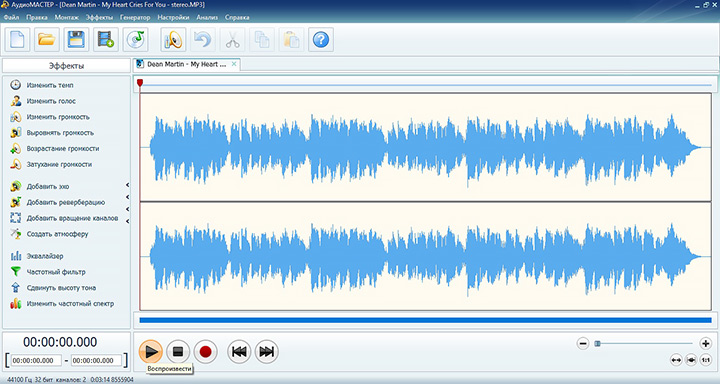Image resolution: width=720 pixels, height=384 pixels.
Task: Cut selection using the scissors icon
Action: coord(232,40)
